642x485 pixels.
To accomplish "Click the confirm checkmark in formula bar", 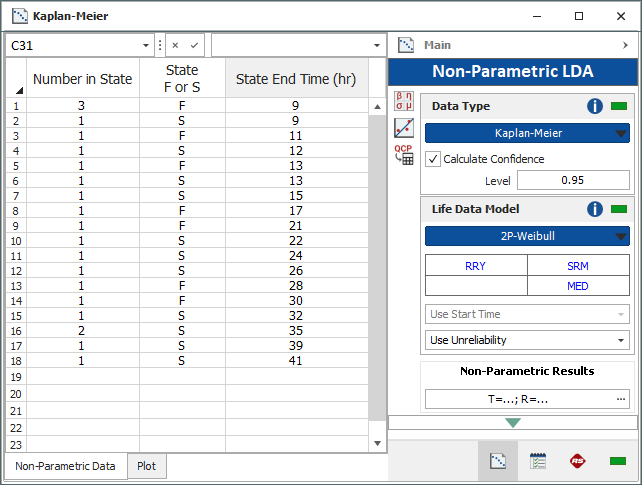I will click(x=194, y=45).
